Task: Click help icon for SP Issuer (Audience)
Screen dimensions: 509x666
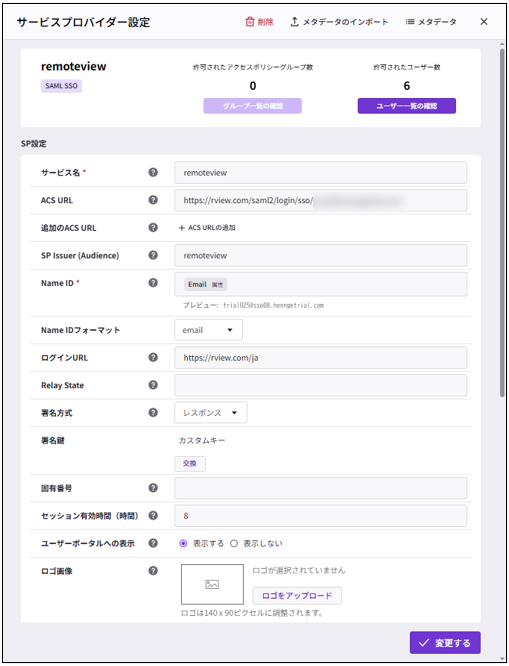Action: pyautogui.click(x=153, y=255)
